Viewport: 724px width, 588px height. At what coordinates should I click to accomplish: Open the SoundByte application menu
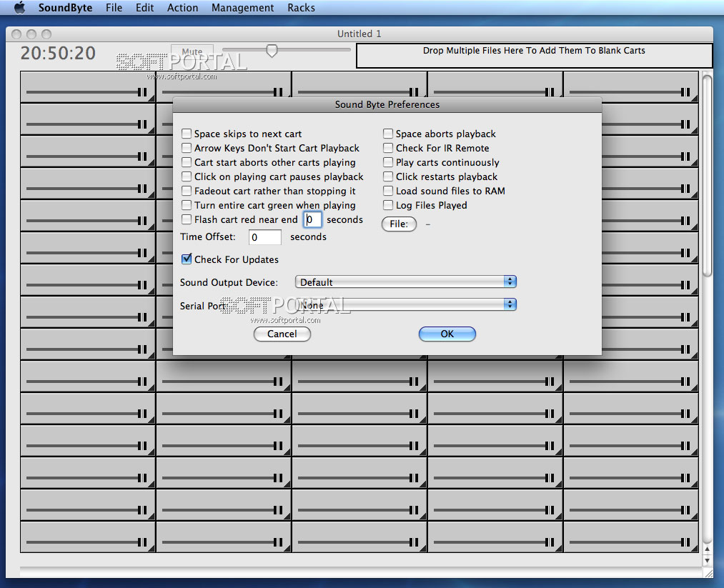tap(65, 8)
